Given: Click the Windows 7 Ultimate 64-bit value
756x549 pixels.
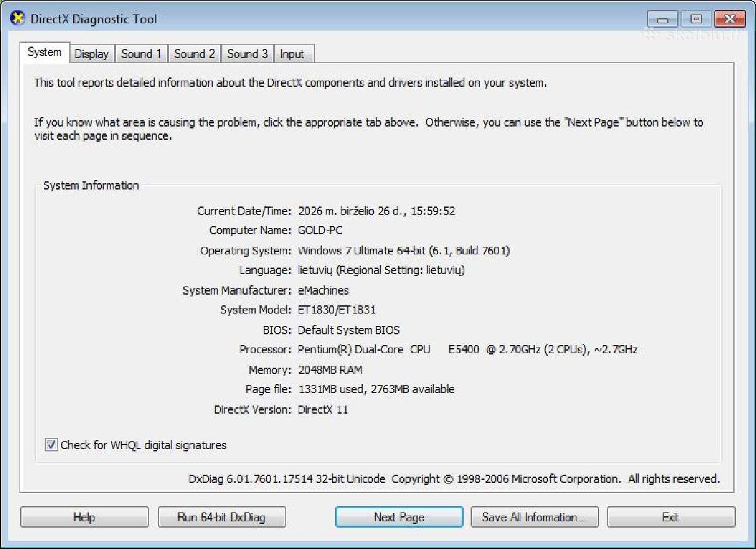Looking at the screenshot, I should click(x=404, y=251).
